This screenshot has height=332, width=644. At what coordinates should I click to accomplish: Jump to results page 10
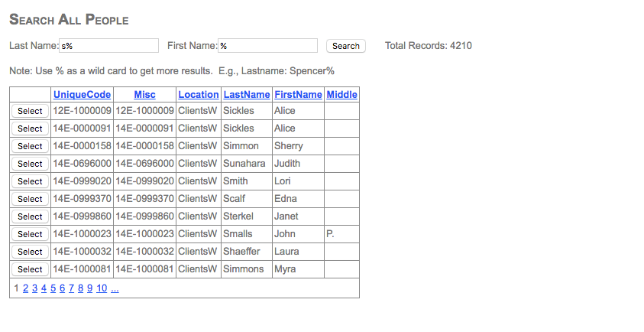102,288
